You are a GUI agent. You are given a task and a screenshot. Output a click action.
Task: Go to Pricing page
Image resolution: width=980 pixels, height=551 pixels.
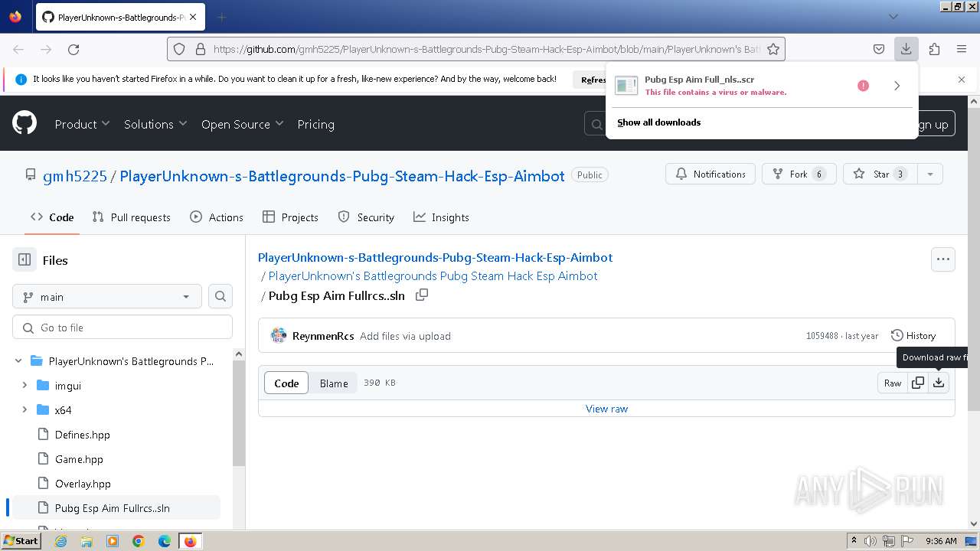315,124
